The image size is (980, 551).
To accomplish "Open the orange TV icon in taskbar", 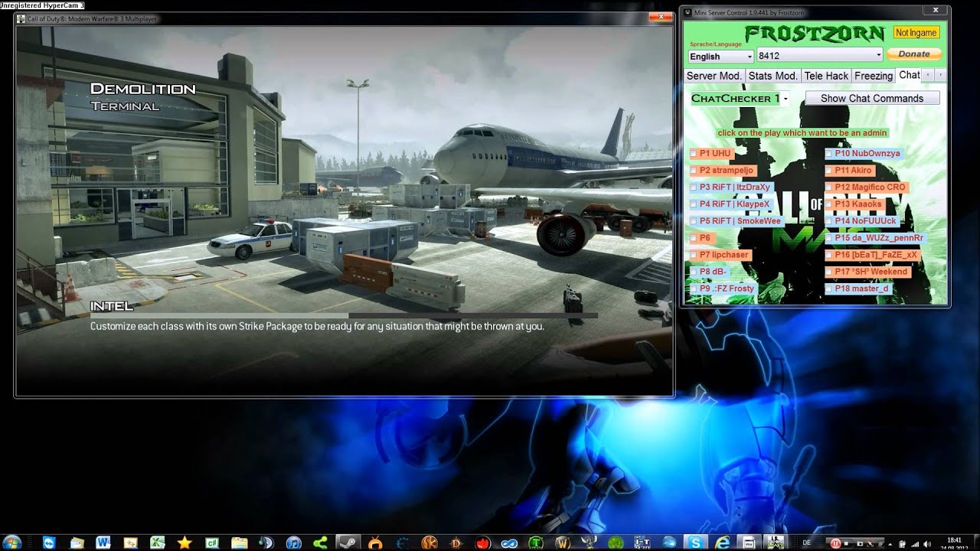I will click(x=377, y=543).
